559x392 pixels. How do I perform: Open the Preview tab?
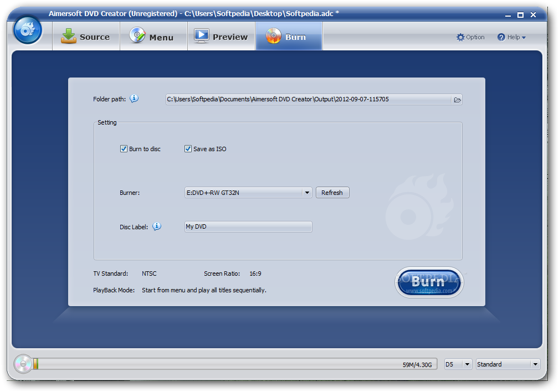[222, 37]
